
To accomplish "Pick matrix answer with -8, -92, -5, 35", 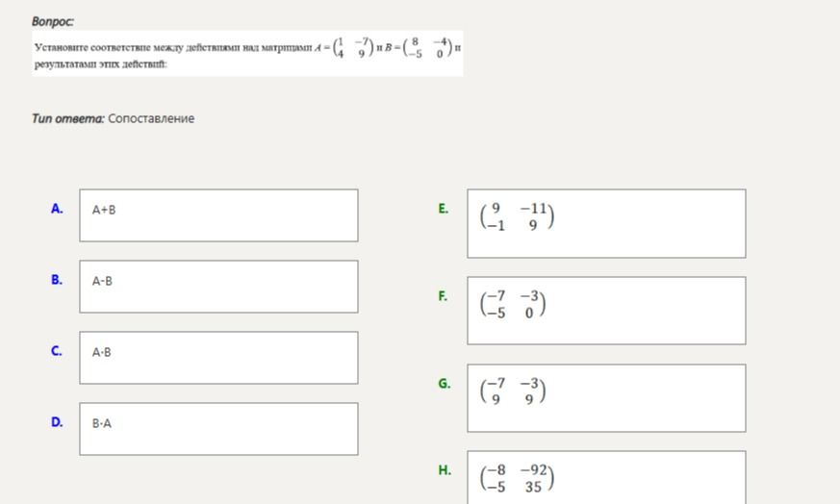I will tap(606, 477).
